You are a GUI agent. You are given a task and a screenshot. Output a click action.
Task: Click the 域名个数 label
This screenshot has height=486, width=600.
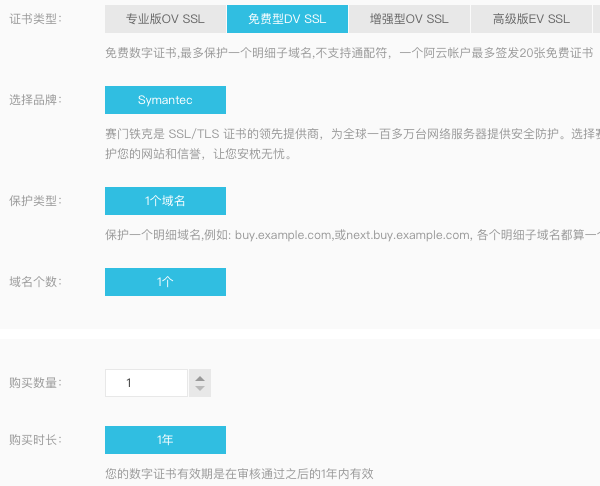(35, 282)
